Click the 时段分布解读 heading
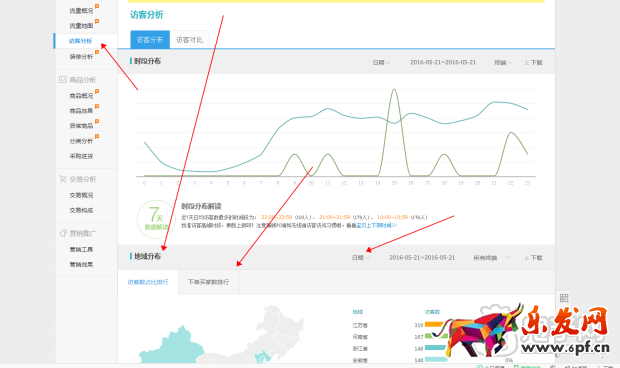The image size is (620, 368). point(201,206)
